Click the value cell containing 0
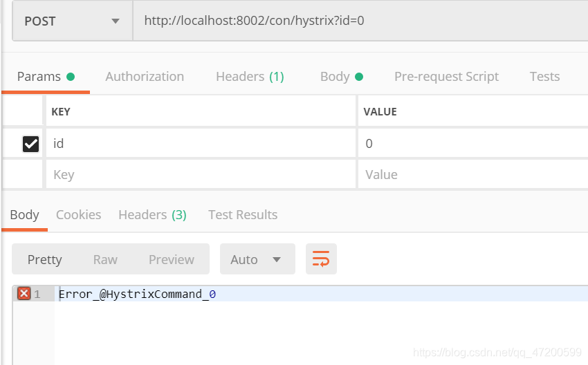The width and height of the screenshot is (588, 365). point(473,144)
